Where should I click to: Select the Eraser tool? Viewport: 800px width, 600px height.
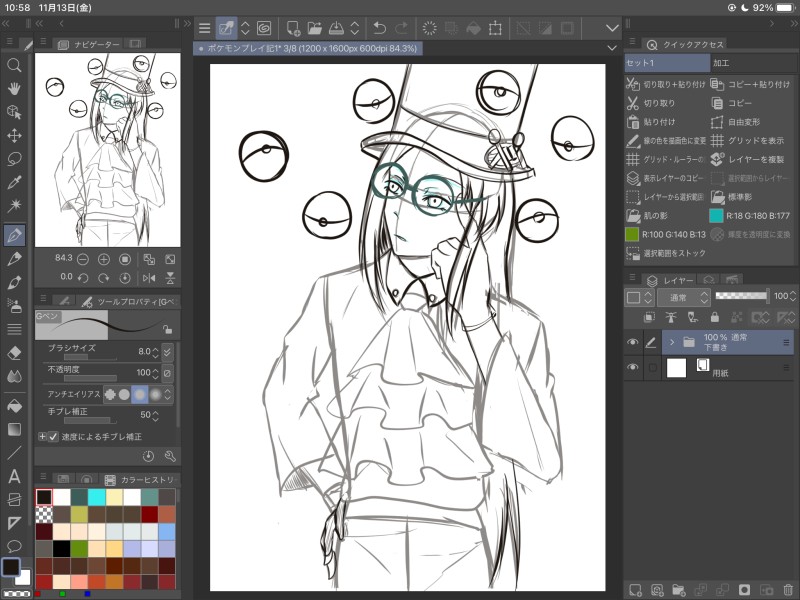(14, 353)
